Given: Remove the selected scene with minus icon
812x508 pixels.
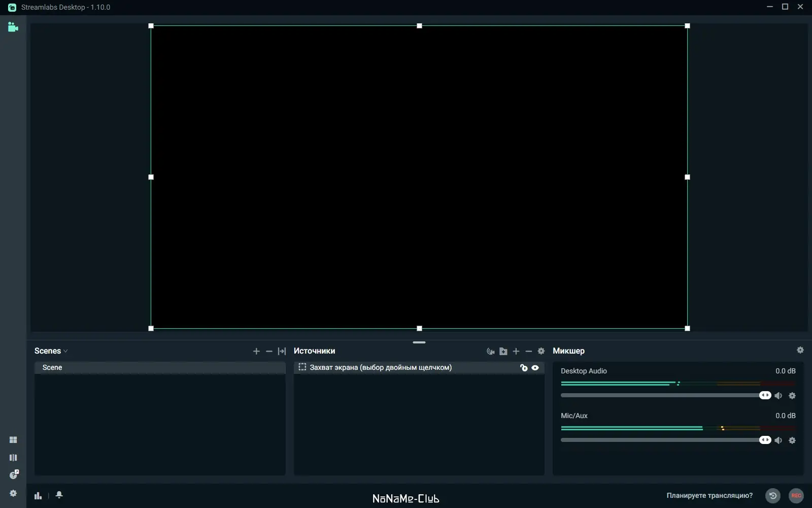Looking at the screenshot, I should (269, 351).
